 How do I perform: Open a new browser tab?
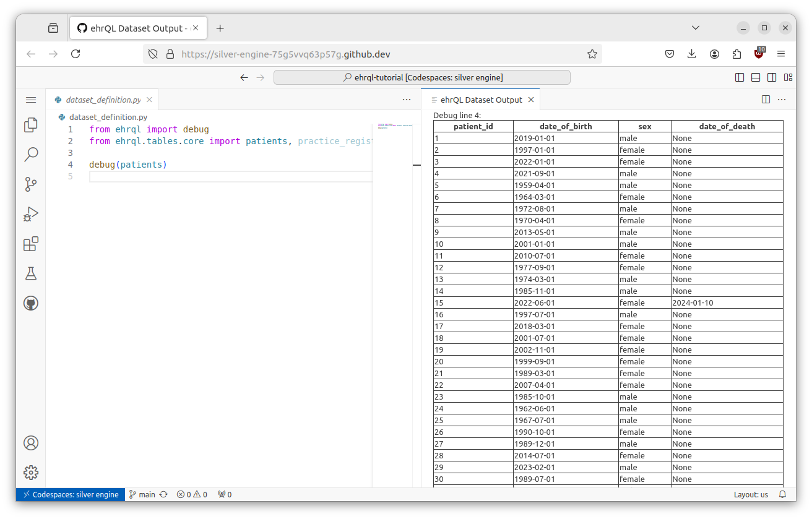pos(220,28)
